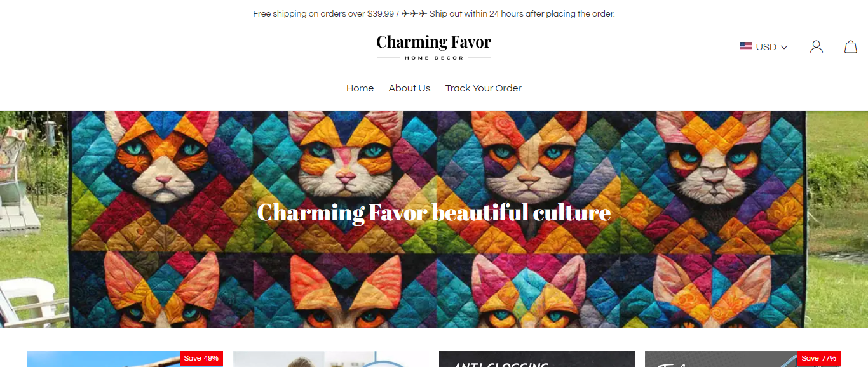Image resolution: width=868 pixels, height=367 pixels.
Task: Open the About Us page
Action: [x=409, y=88]
